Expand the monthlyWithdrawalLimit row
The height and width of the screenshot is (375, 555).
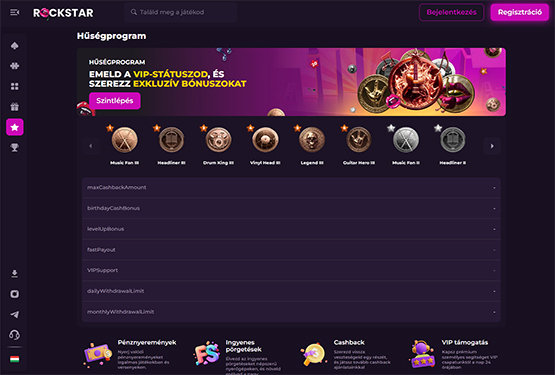(291, 312)
